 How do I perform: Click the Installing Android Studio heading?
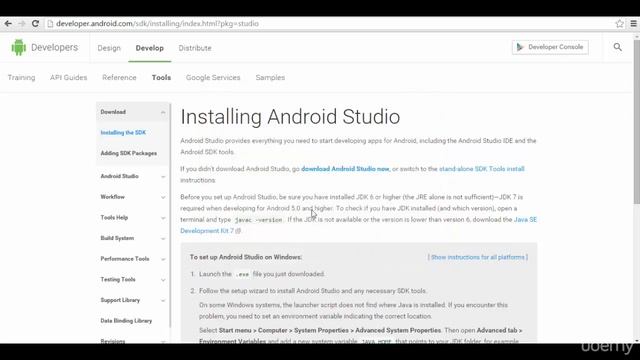click(290, 117)
